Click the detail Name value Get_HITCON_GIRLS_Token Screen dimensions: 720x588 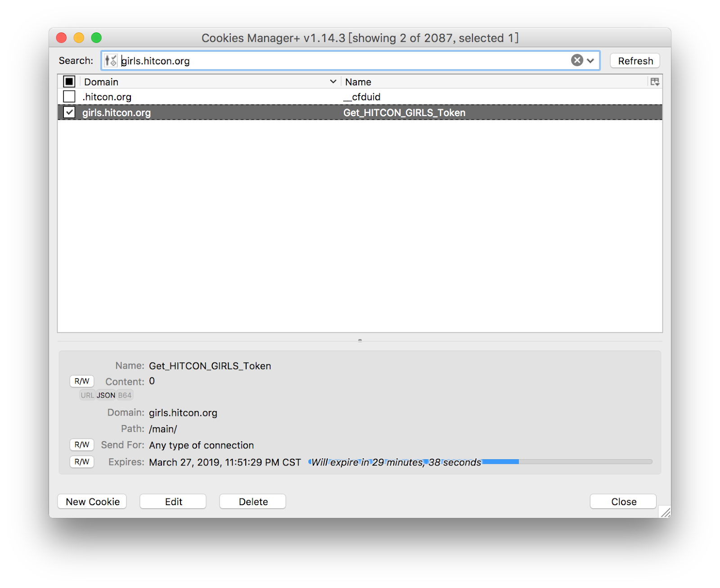210,366
